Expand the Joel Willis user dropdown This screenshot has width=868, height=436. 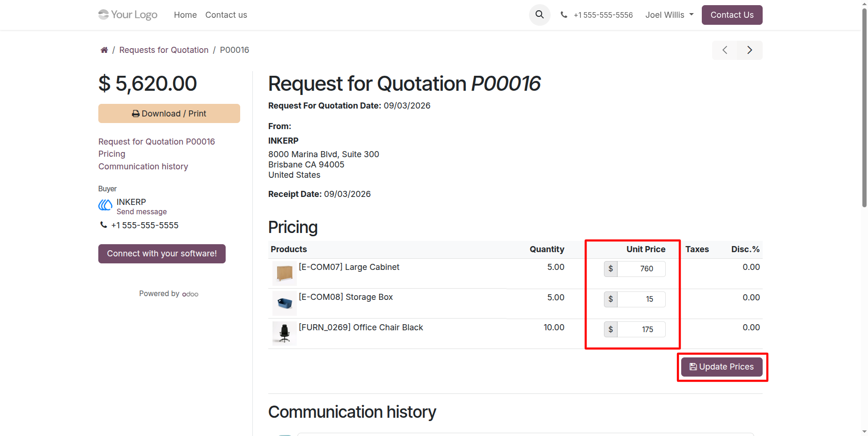coord(669,15)
